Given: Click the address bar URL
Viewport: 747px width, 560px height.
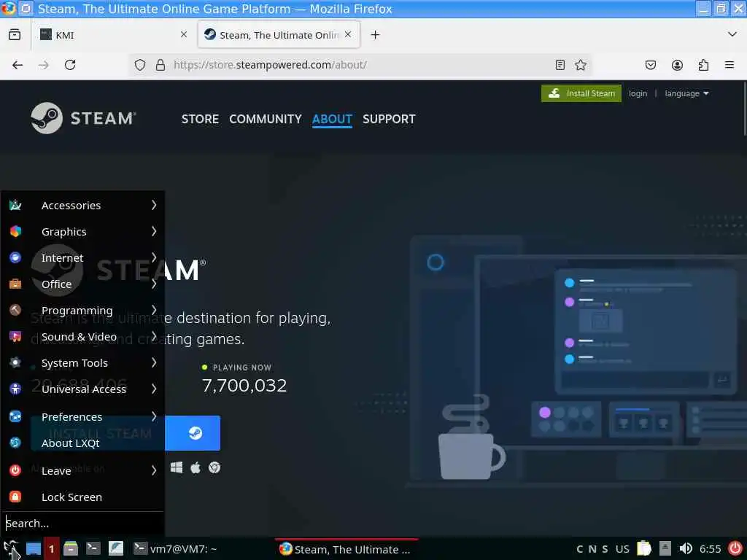Looking at the screenshot, I should pos(270,65).
